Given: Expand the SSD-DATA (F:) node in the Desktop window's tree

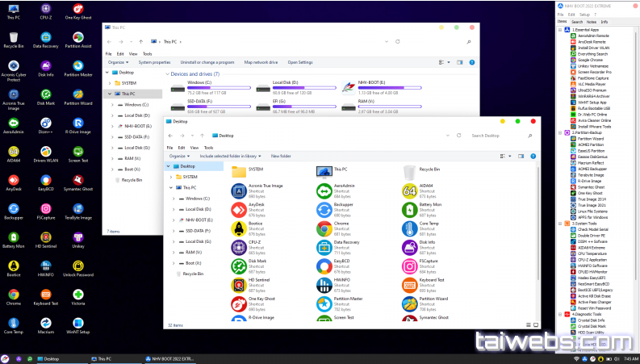Looking at the screenshot, I should click(174, 231).
